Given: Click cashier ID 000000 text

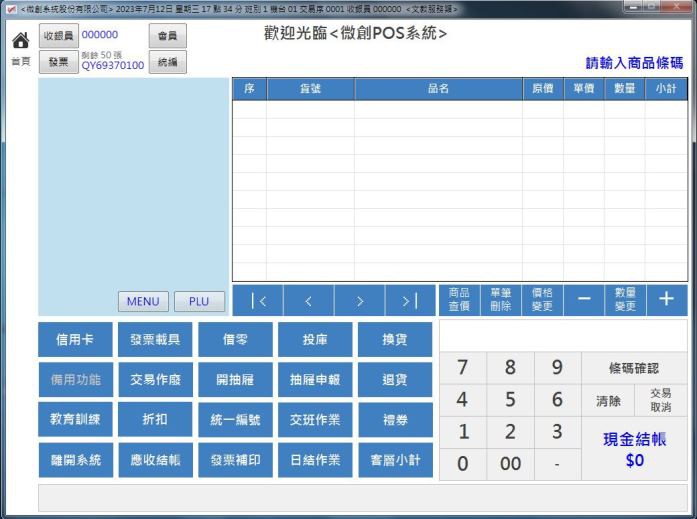Looking at the screenshot, I should (100, 35).
